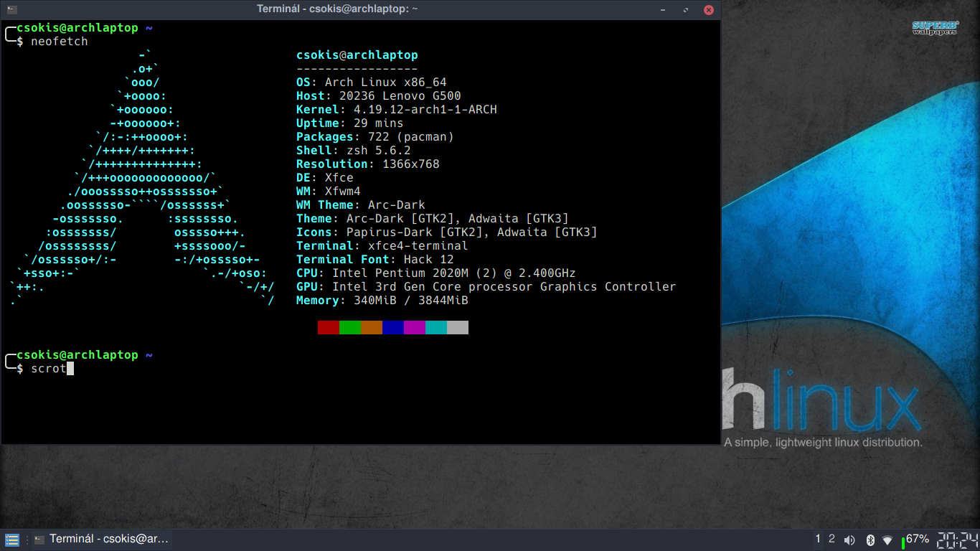Click the gray color block in neofetch

[458, 327]
